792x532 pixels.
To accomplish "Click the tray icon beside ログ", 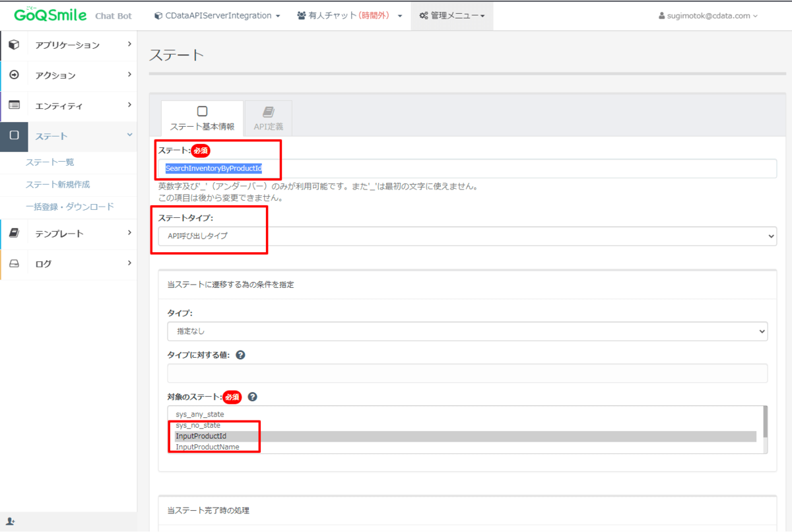I will tap(14, 263).
